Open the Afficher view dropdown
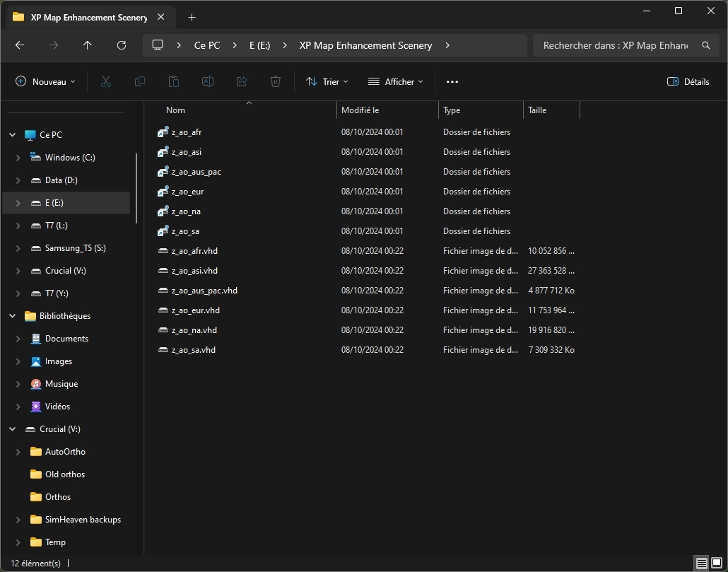The width and height of the screenshot is (728, 572). coord(395,82)
